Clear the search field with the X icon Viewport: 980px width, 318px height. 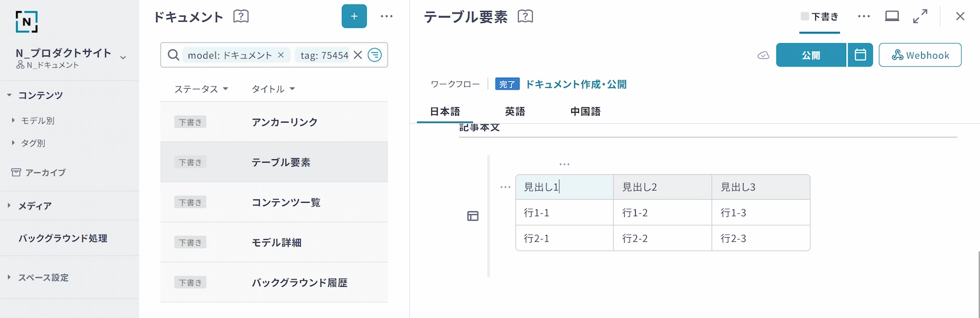coord(358,55)
